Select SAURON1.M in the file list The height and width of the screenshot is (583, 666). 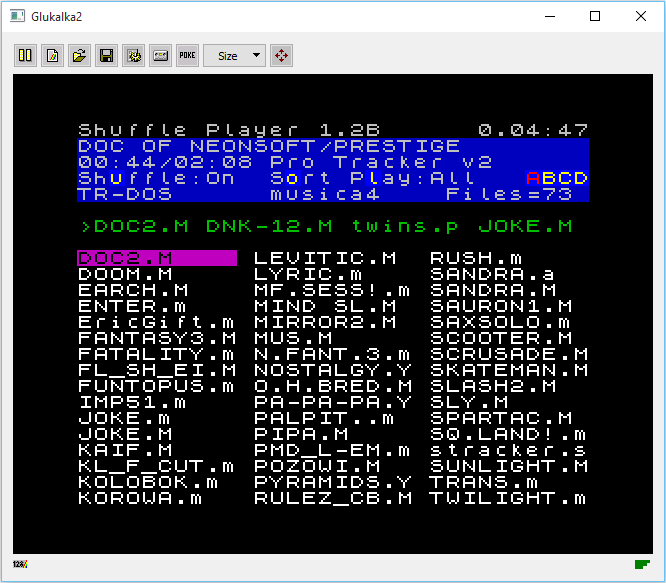tap(502, 307)
